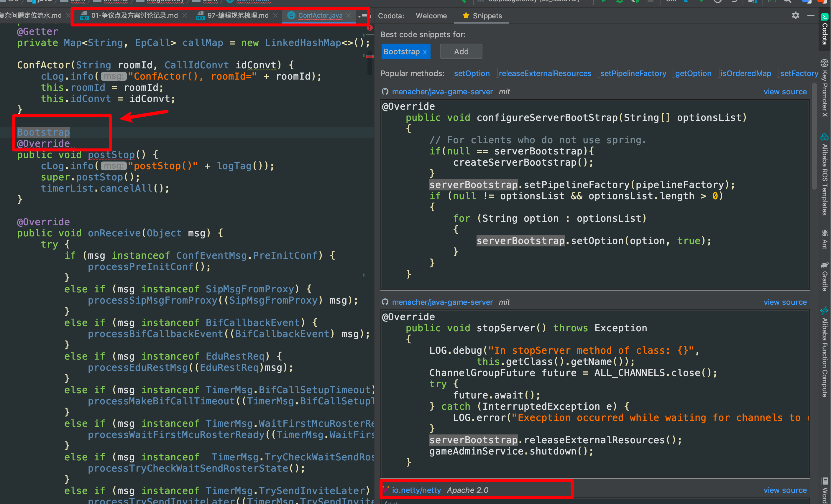Open the 01-争议点及方案讨论记录.md tab
The width and height of the screenshot is (831, 504).
(x=134, y=16)
